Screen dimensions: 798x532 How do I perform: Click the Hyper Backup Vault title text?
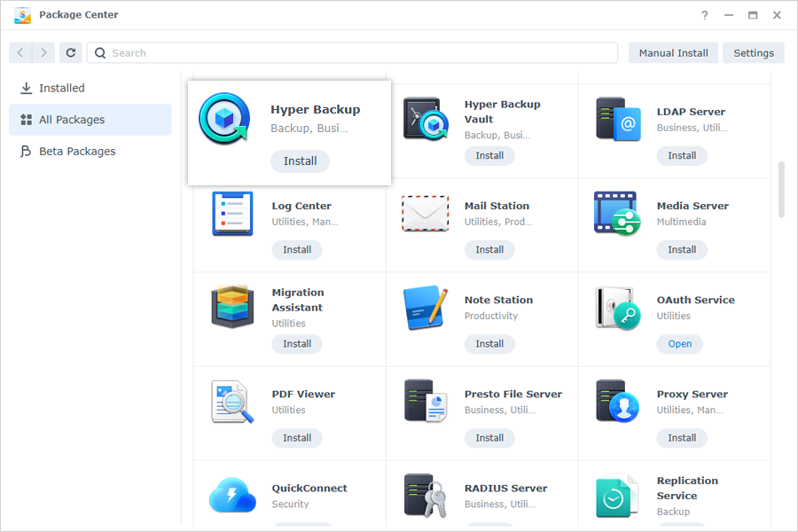[503, 112]
